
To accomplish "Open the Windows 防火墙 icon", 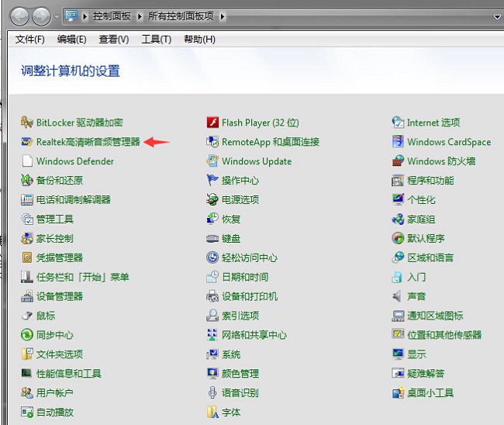I will 398,161.
